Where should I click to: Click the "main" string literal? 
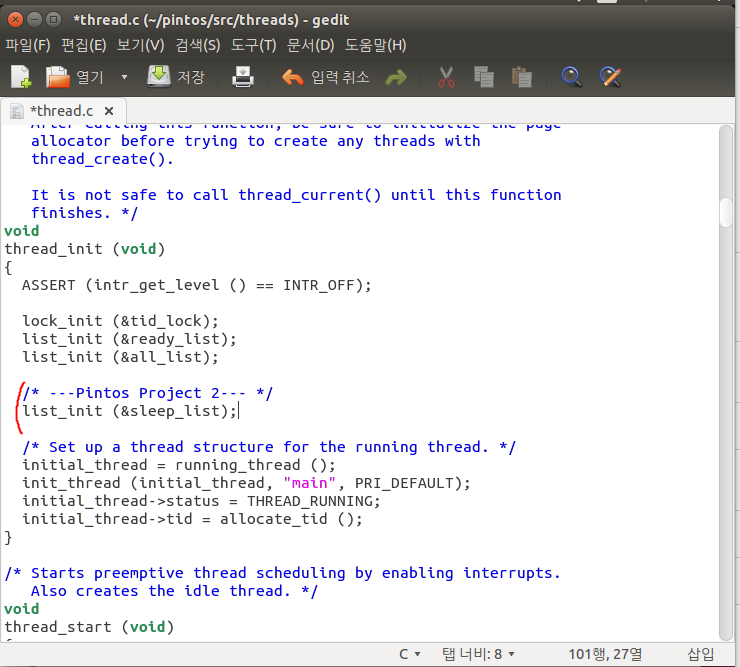(310, 483)
